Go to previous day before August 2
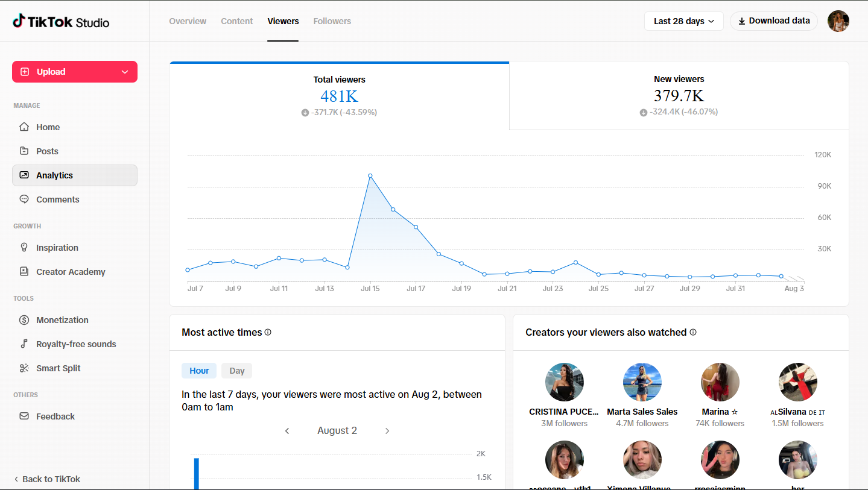The height and width of the screenshot is (490, 868). [287, 431]
